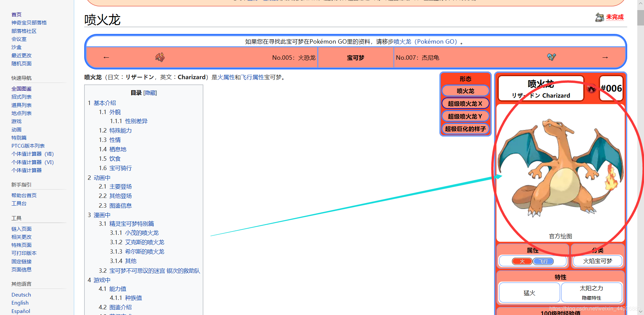The height and width of the screenshot is (315, 644).
Task: Open sidebar 游戏 link
Action: tap(16, 121)
